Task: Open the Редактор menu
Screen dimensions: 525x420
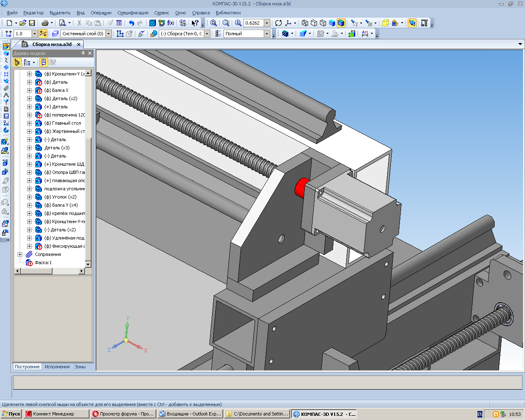Action: pos(34,13)
